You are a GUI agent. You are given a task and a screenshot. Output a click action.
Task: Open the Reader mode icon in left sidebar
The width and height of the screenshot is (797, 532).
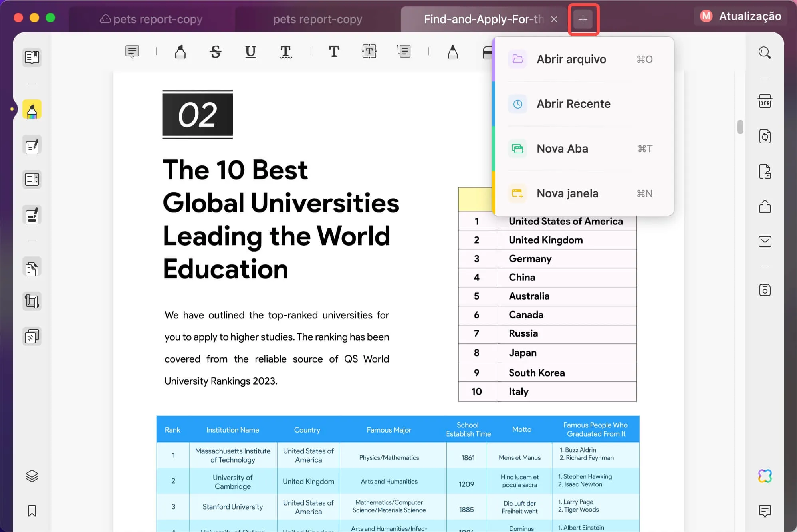point(32,57)
